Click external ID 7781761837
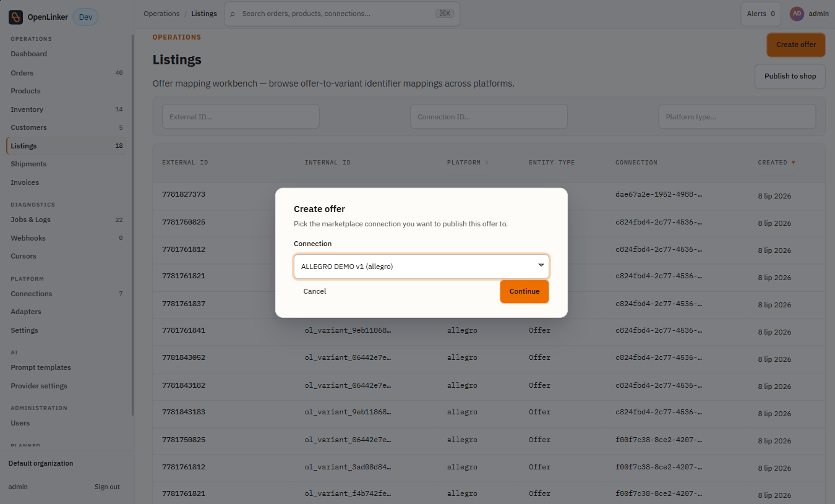The image size is (835, 504). (x=184, y=304)
